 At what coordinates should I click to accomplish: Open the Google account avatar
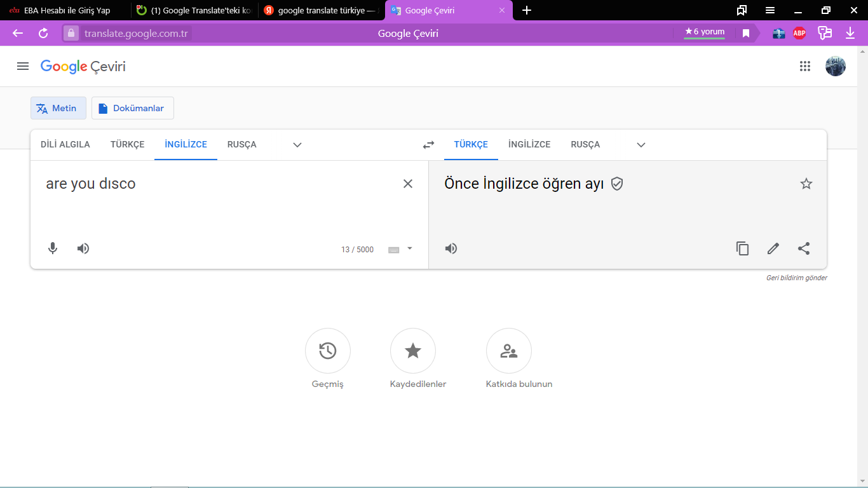[x=836, y=66]
